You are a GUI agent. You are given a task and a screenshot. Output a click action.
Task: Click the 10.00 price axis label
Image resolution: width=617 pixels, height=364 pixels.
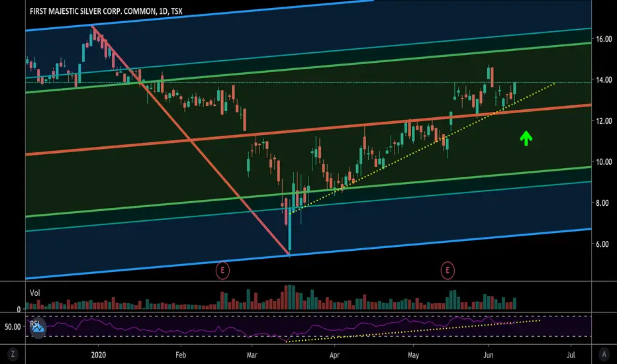[604, 161]
